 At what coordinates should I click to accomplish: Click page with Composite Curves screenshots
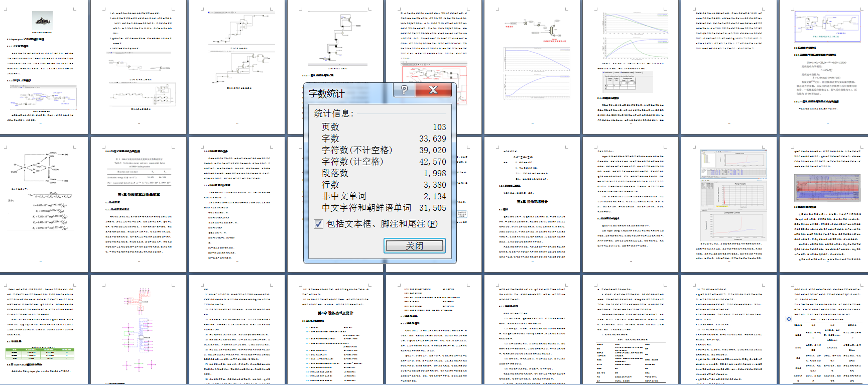pos(729,205)
